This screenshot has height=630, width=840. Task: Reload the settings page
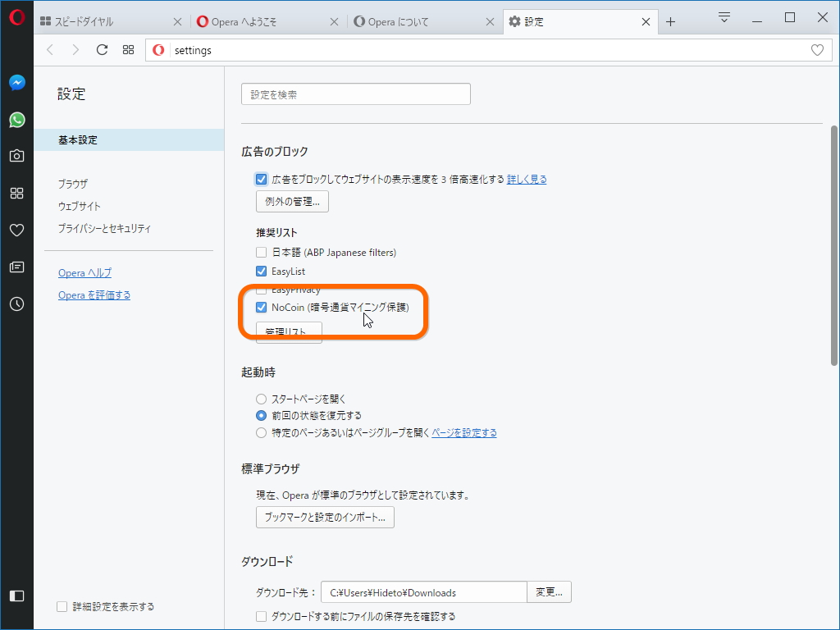pyautogui.click(x=101, y=49)
